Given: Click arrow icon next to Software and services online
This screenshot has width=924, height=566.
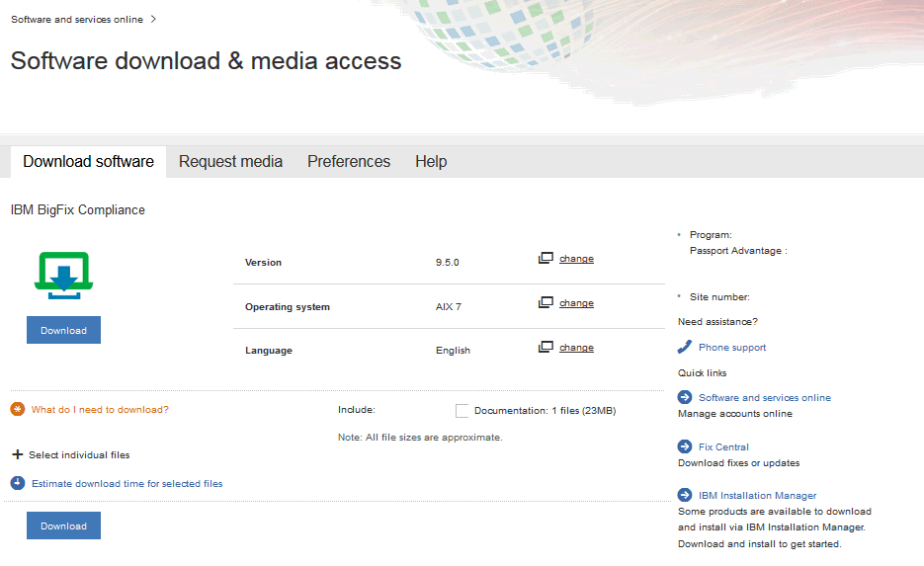Looking at the screenshot, I should 685,397.
